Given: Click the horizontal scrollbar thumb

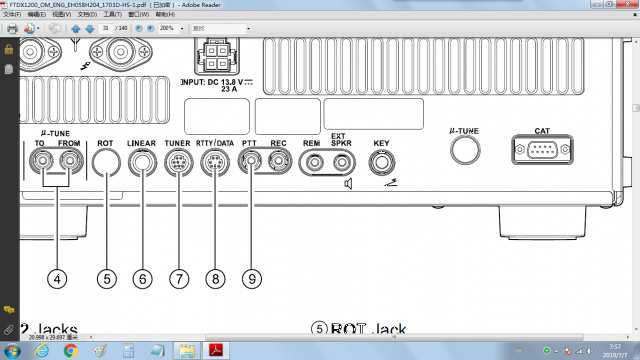Looking at the screenshot, I should click(x=394, y=337).
